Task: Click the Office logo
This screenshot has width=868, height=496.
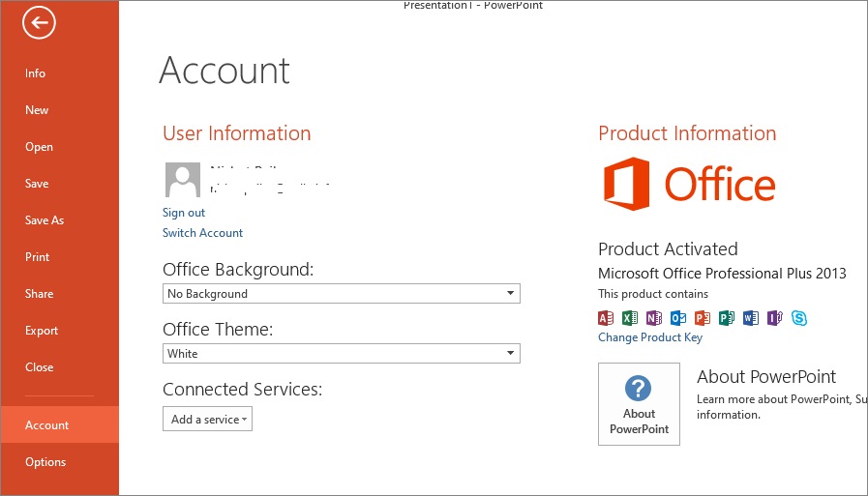Action: [x=689, y=184]
